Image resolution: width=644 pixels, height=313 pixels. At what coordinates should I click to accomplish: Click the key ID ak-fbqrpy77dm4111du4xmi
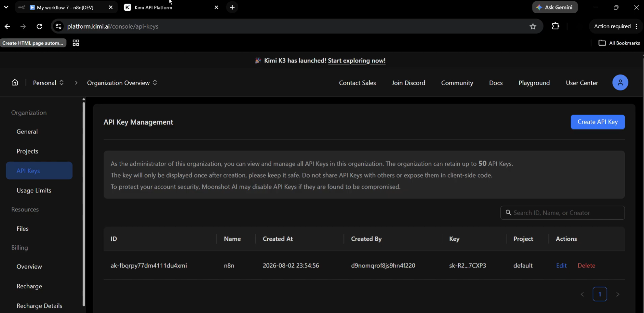click(149, 265)
